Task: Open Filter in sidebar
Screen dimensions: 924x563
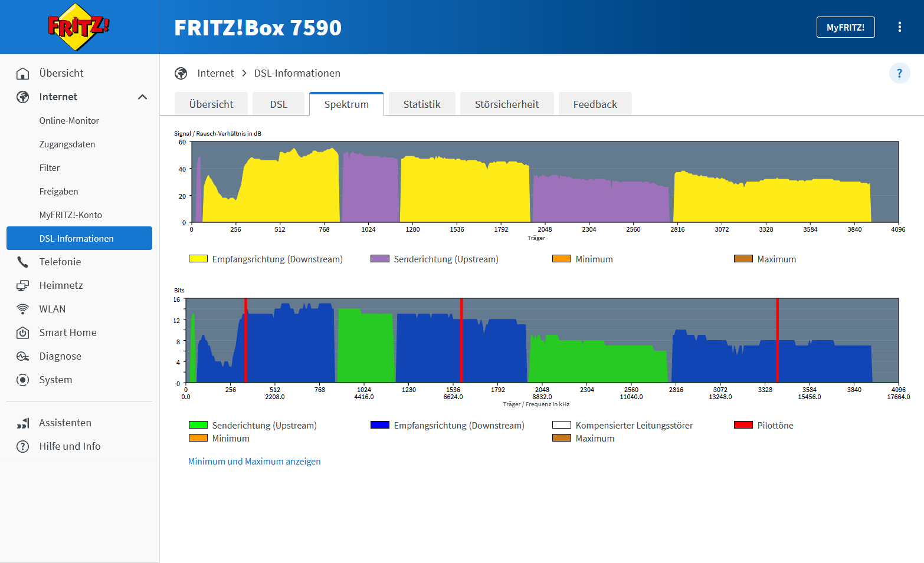Action: click(50, 167)
